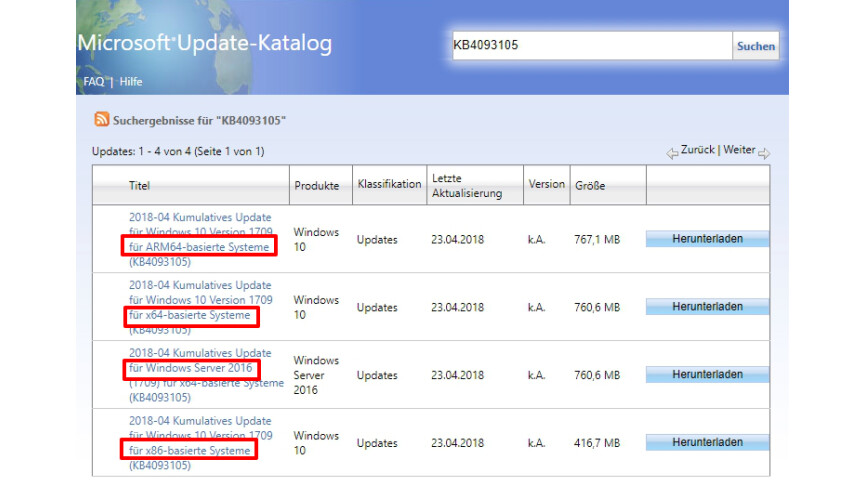Download the Windows 10 x64 760,6 MB update
This screenshot has height=486, width=864.
[x=708, y=306]
